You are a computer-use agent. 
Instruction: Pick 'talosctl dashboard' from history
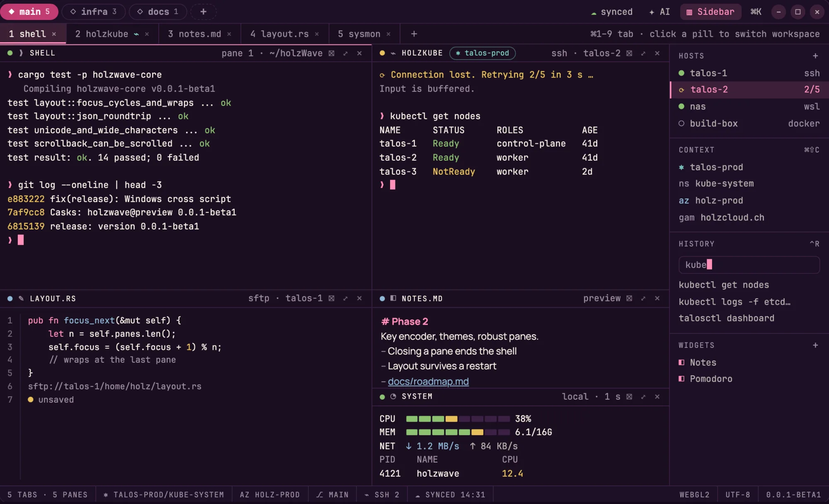coord(726,318)
